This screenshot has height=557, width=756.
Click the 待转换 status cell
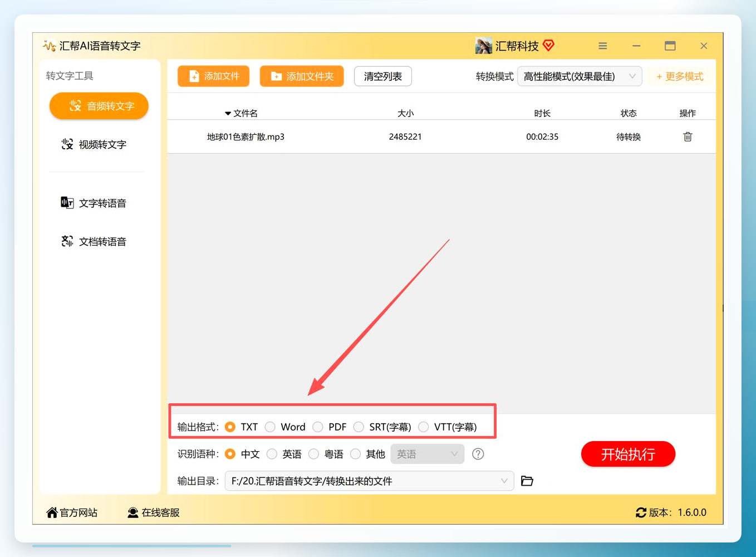click(629, 136)
